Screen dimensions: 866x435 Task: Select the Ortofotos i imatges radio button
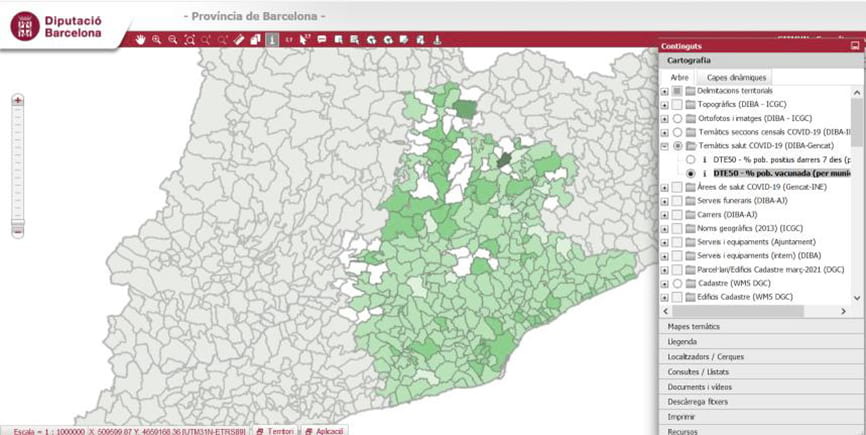tap(677, 118)
